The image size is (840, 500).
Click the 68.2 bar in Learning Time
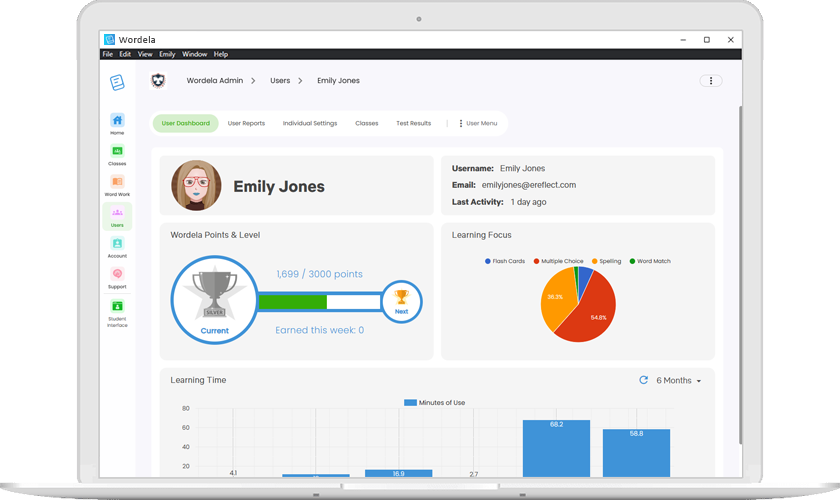(x=556, y=448)
